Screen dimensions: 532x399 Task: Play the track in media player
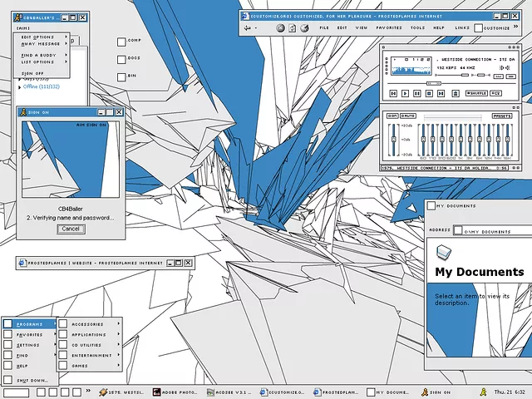point(405,93)
